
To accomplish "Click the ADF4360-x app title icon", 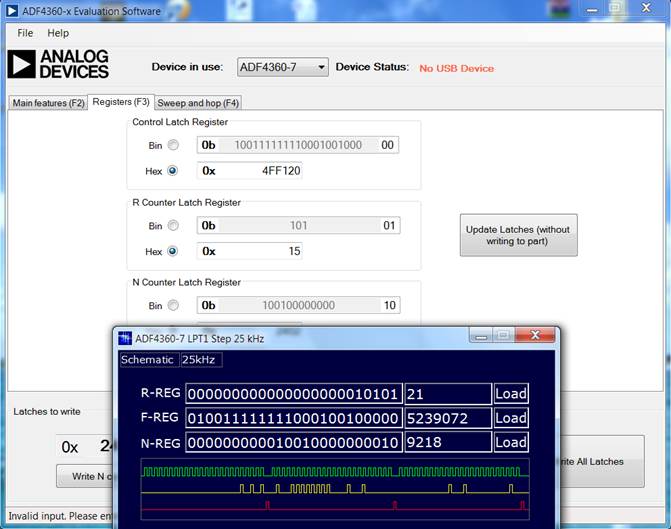I will [12, 11].
